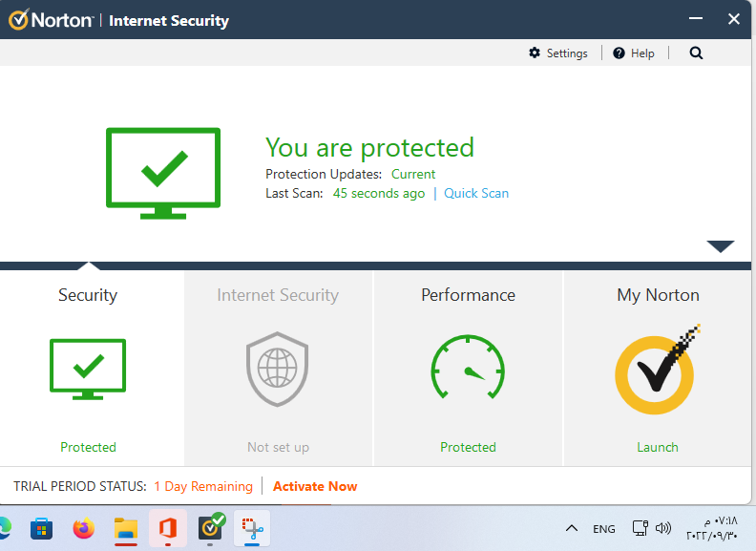Click the You are protected heading
Screen dimensions: 756x551
coord(369,148)
